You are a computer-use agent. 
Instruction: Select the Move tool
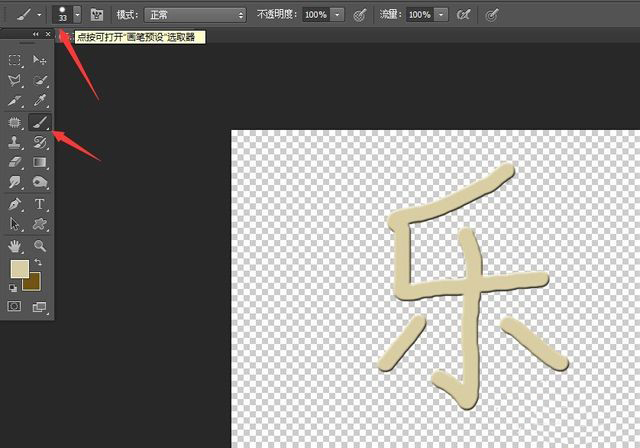pos(40,60)
